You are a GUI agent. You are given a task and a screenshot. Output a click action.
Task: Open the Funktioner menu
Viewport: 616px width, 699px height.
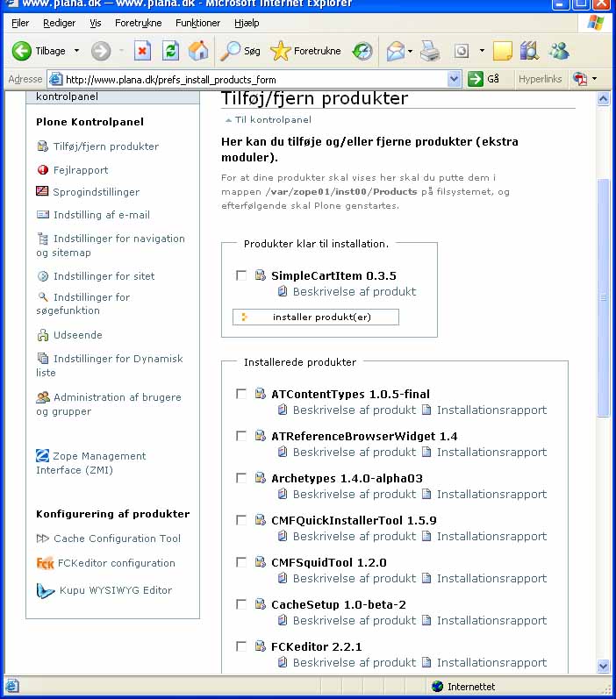[197, 23]
